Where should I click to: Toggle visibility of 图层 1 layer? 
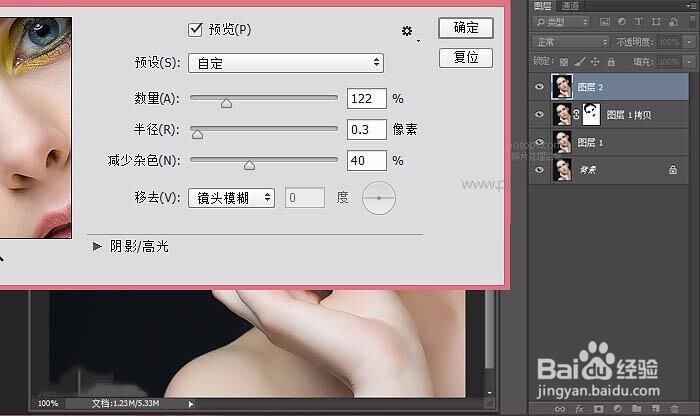tap(540, 142)
